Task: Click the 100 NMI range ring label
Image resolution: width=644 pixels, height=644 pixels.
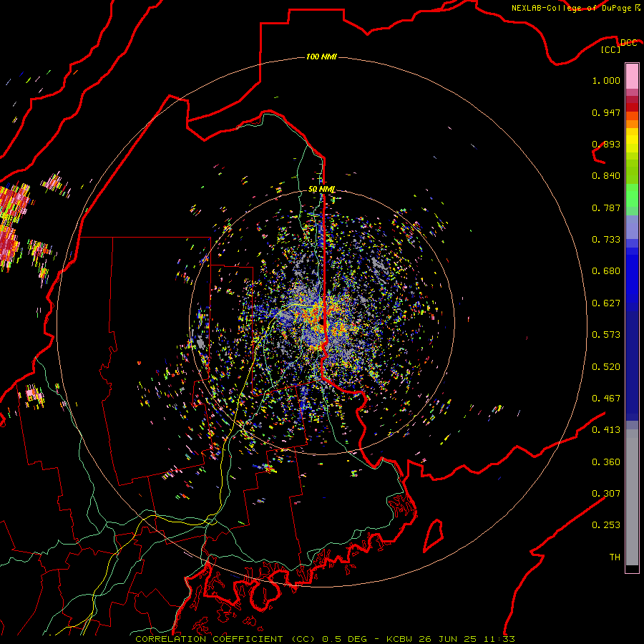Action: 321,57
